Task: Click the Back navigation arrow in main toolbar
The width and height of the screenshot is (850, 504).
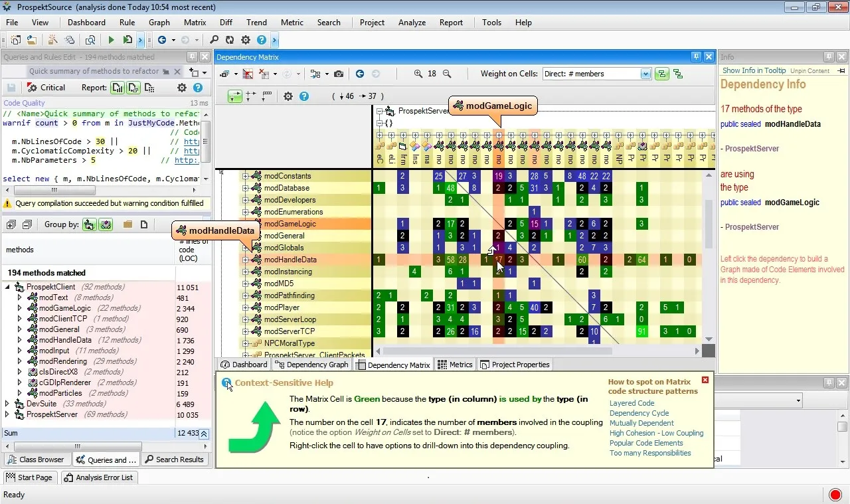Action: click(x=161, y=40)
